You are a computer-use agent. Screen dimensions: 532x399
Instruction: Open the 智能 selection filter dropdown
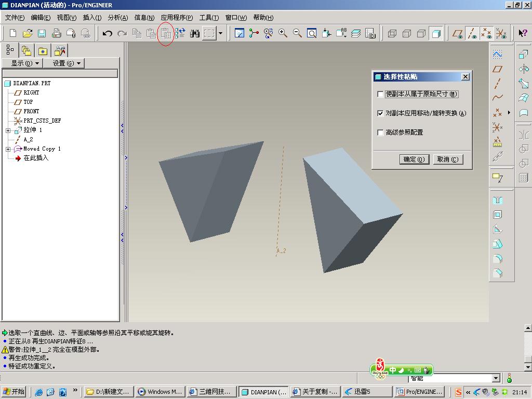point(496,378)
